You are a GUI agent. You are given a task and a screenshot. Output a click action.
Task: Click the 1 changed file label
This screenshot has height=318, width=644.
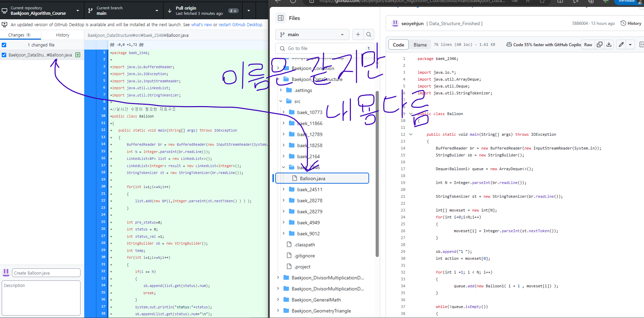click(41, 45)
